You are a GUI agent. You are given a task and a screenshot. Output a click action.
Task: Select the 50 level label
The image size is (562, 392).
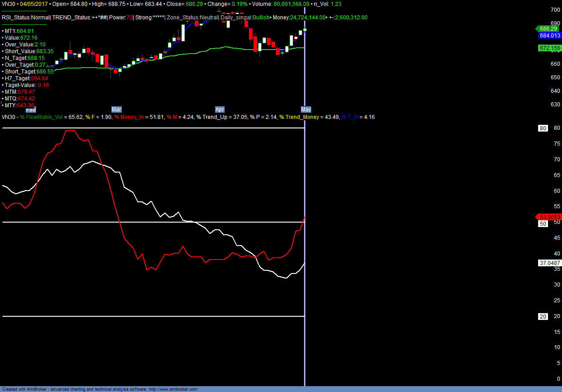(x=543, y=224)
